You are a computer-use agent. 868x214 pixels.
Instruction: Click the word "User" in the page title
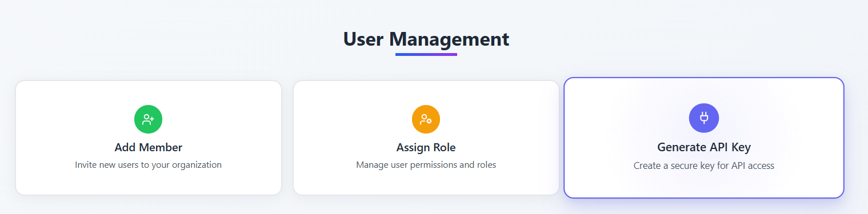coord(363,39)
